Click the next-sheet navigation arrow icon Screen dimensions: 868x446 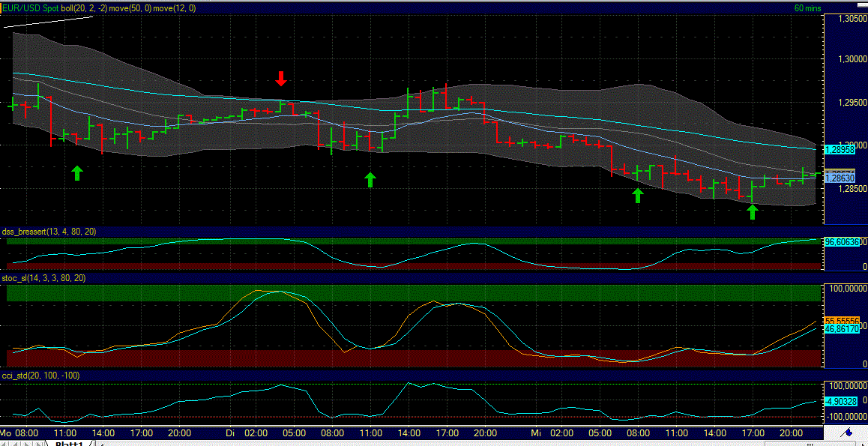pos(25,442)
